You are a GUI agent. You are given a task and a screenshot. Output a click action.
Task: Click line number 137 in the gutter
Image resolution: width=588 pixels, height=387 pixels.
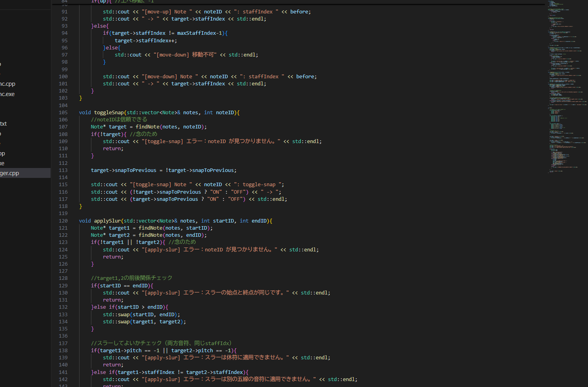pyautogui.click(x=63, y=344)
